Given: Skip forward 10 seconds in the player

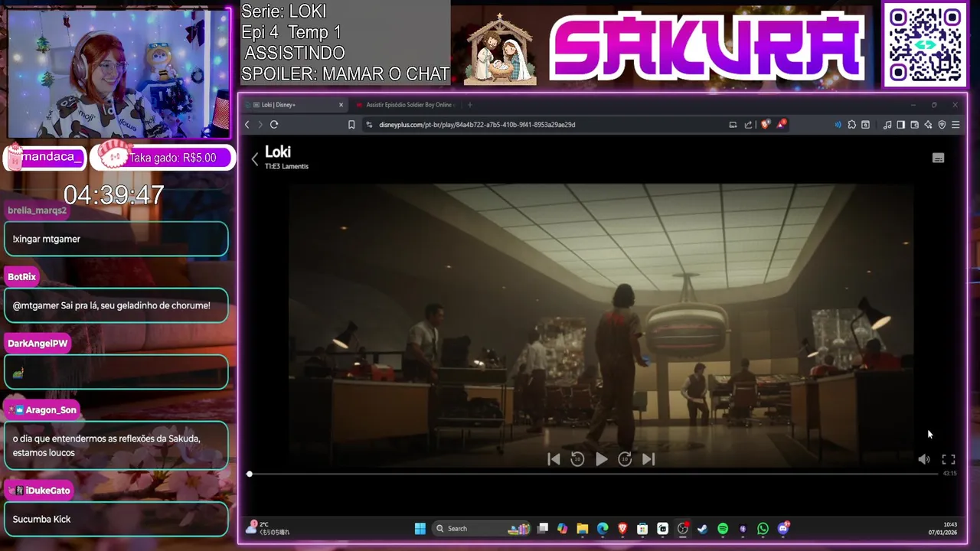Looking at the screenshot, I should [x=625, y=459].
